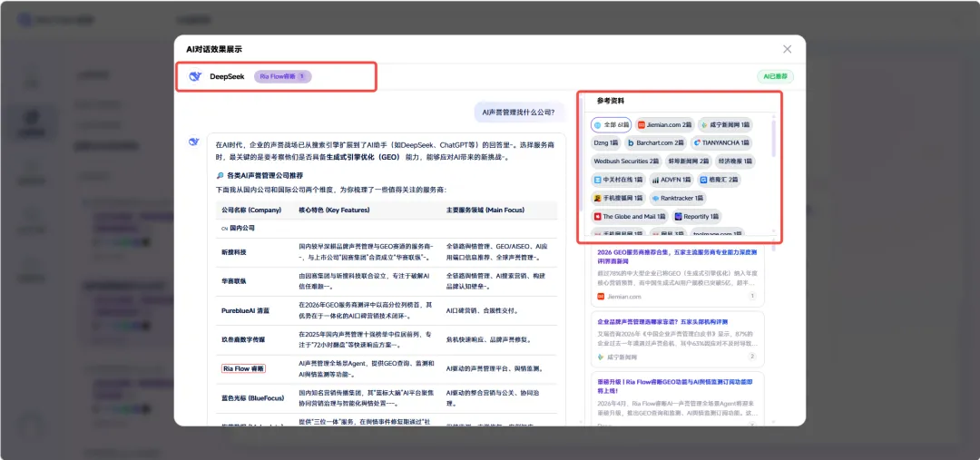
Task: Click the DeepSeek whale logo in header
Action: click(194, 76)
